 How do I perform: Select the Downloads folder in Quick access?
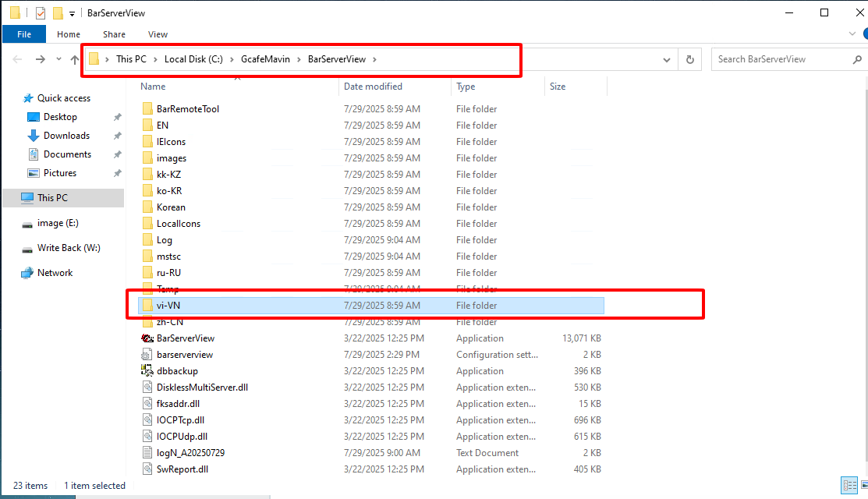(x=66, y=136)
